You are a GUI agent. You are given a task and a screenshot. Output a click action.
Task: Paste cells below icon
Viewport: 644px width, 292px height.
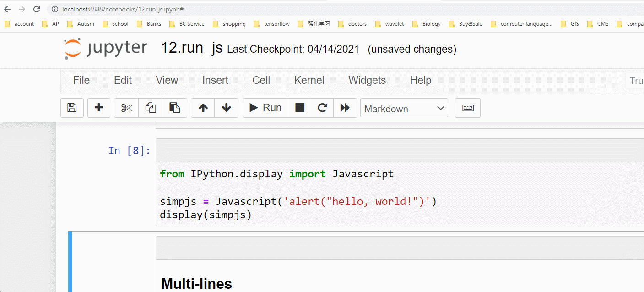click(175, 108)
